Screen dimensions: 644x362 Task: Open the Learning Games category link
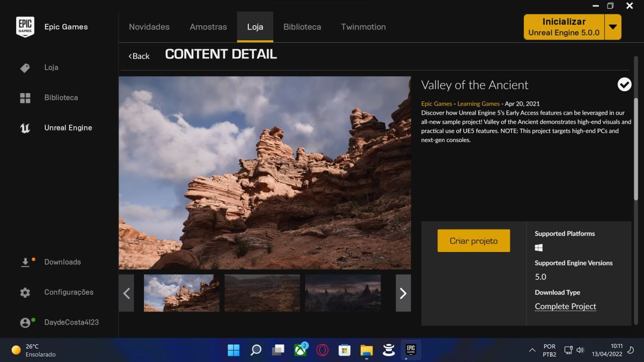tap(478, 104)
